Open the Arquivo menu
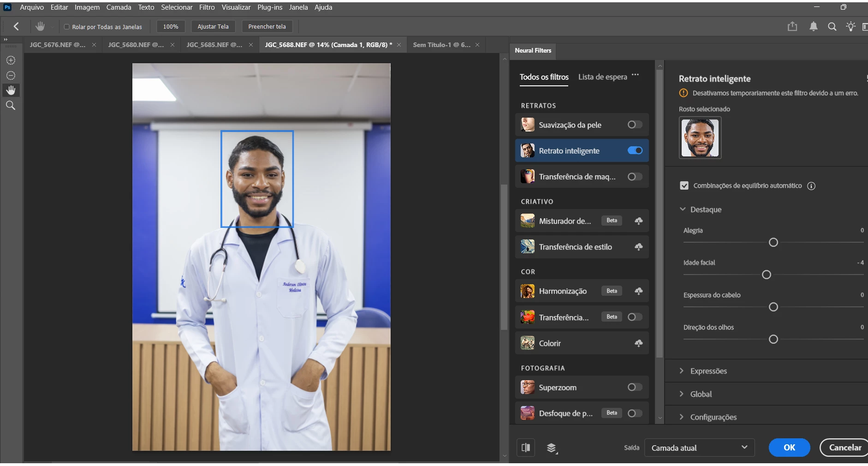 pyautogui.click(x=32, y=7)
